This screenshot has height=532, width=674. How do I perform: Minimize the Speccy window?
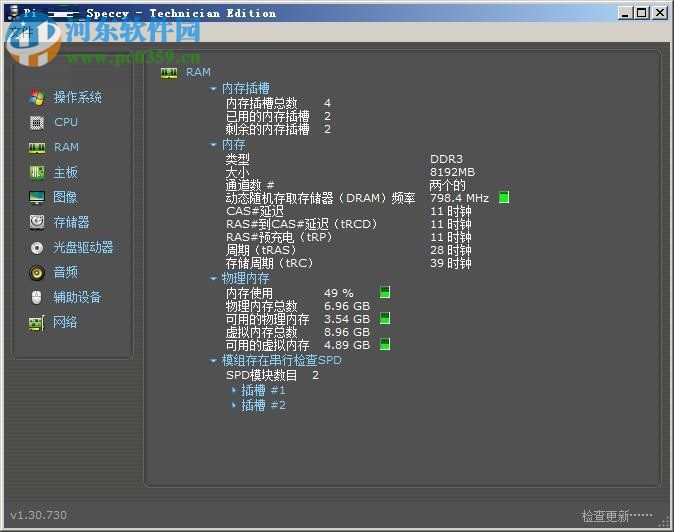tap(625, 13)
